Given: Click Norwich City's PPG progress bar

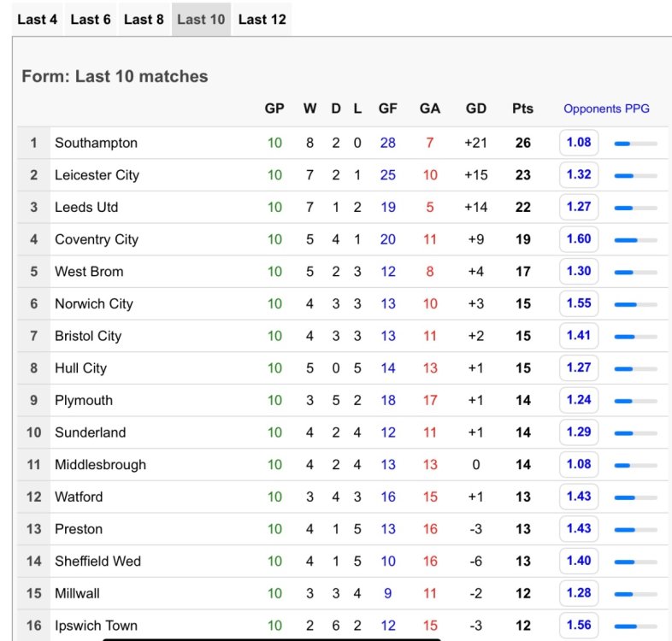Looking at the screenshot, I should (635, 304).
